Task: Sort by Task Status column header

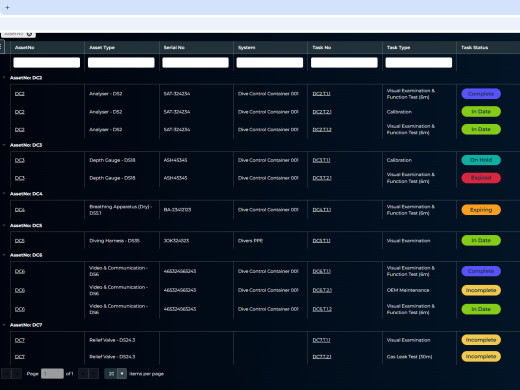Action: [474, 48]
